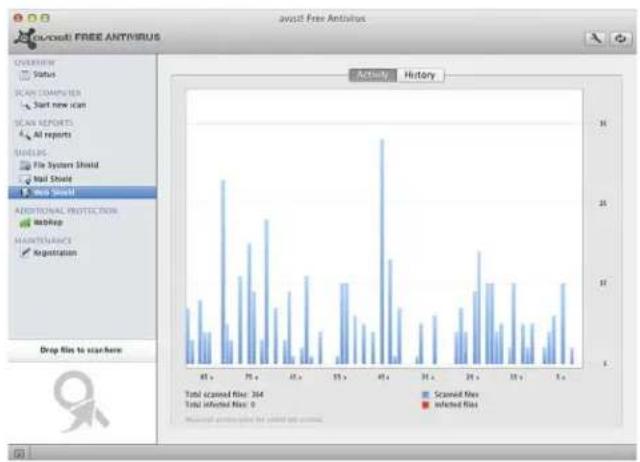The width and height of the screenshot is (640, 462).
Task: Click the WebRep green bars icon
Action: [25, 223]
